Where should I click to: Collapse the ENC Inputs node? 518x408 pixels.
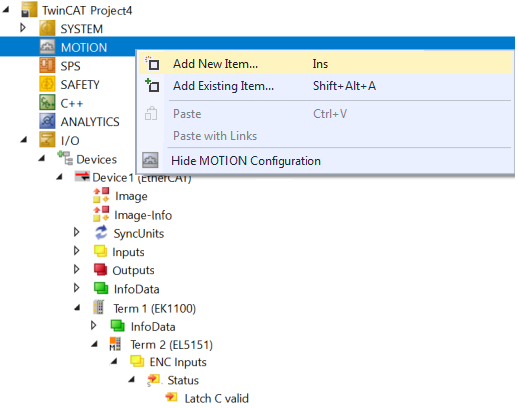coord(114,362)
